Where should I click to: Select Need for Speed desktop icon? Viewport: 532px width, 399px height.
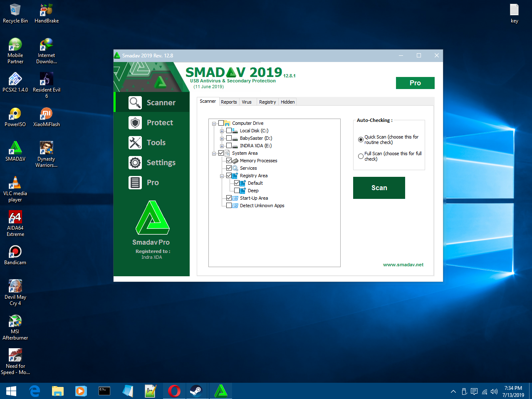click(x=15, y=362)
